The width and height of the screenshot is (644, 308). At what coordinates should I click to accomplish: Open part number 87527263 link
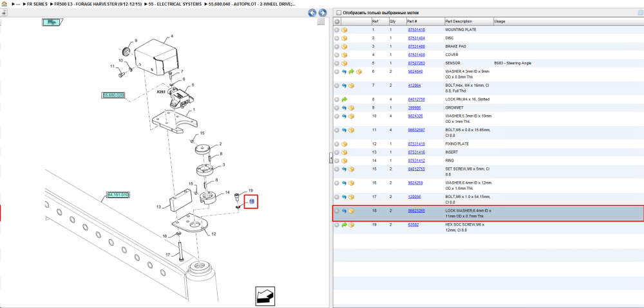tap(416, 63)
